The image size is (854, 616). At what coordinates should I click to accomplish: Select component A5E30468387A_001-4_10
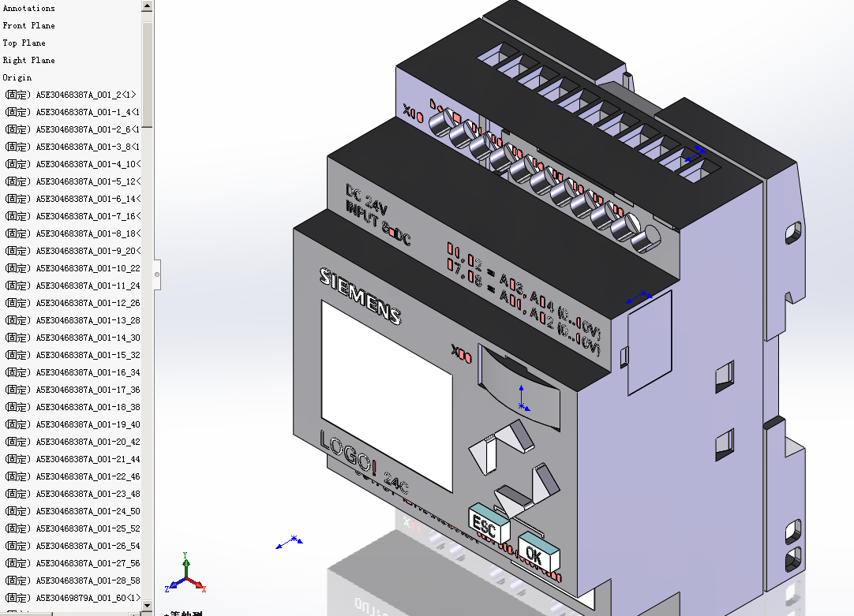click(72, 164)
